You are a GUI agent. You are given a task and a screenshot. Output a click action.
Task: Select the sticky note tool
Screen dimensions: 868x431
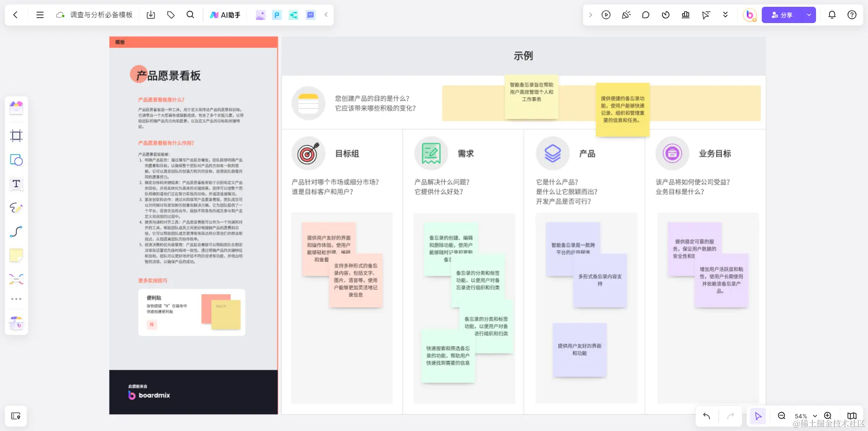[x=16, y=256]
